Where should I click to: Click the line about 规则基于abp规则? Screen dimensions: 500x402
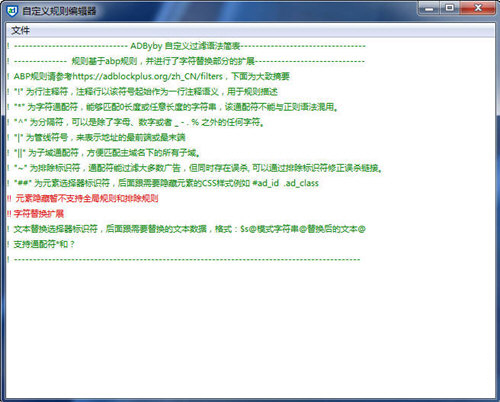[186, 61]
